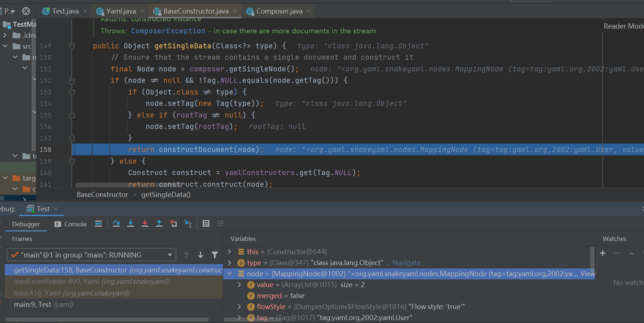Expand the flowStyle field
Viewport: 644px width, 323px height.
(240, 307)
